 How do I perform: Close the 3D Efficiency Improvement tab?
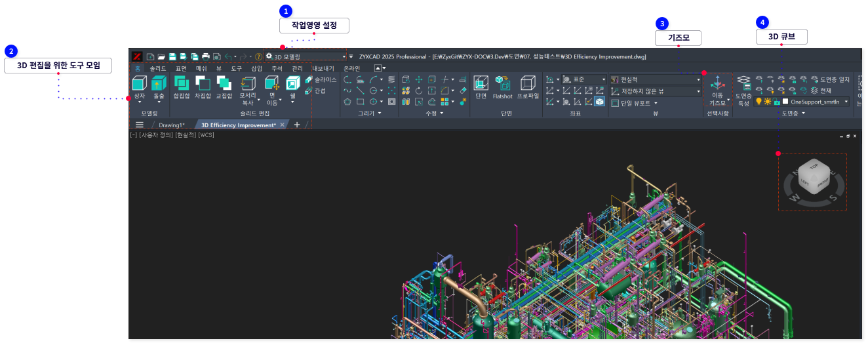click(283, 125)
